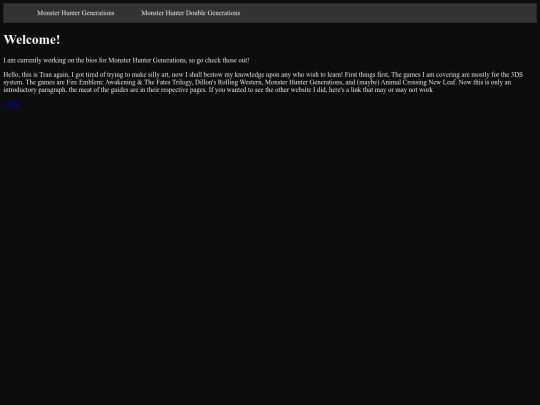
Task: Open the Monster Hunter Generations nav item
Action: pos(75,13)
